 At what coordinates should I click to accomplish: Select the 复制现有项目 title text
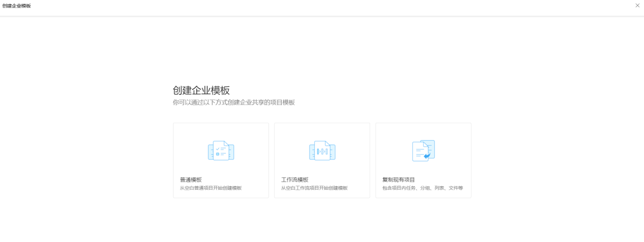(x=398, y=180)
